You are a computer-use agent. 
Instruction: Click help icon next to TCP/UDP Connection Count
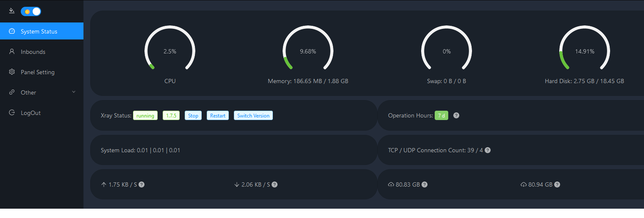click(488, 150)
